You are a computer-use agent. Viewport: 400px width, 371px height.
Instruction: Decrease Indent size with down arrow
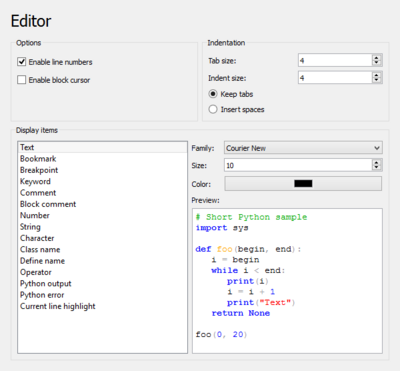tap(377, 80)
